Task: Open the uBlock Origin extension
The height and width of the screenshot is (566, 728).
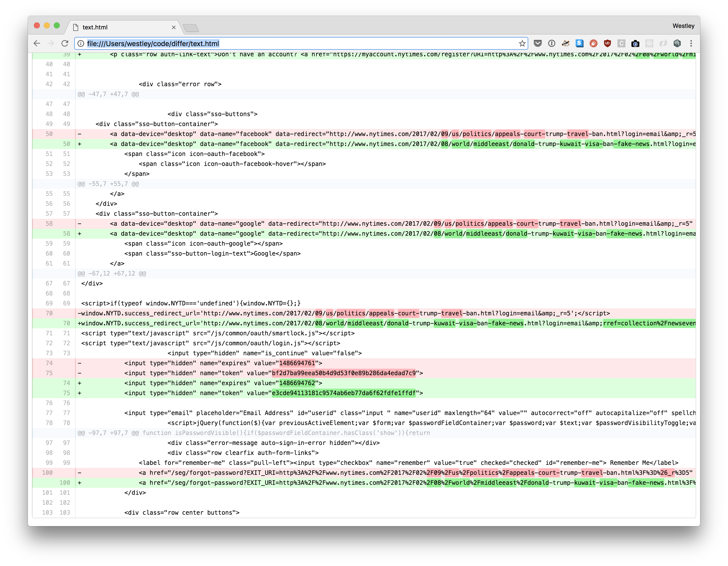Action: pos(607,43)
